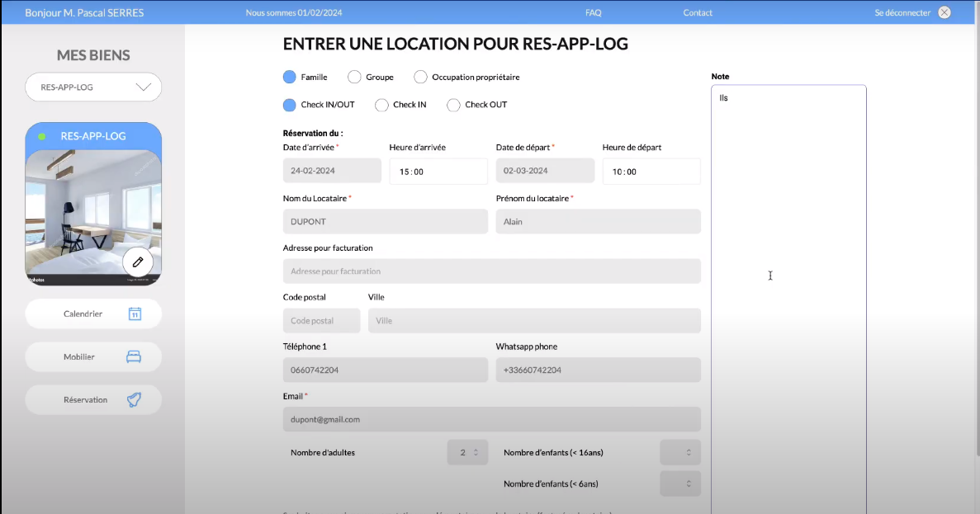
Task: Click the close X icon beside Se déconnecter
Action: pos(944,12)
